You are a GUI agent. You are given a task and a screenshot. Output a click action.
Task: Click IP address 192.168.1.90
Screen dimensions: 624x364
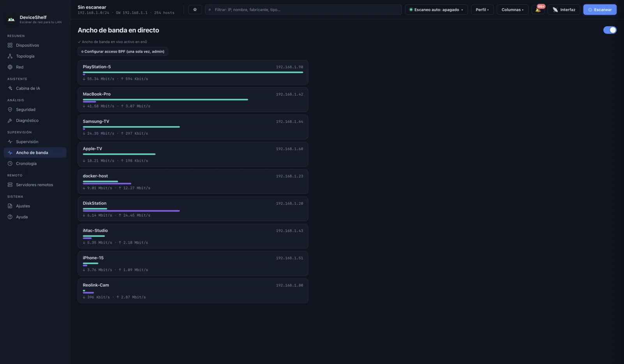coord(289,67)
